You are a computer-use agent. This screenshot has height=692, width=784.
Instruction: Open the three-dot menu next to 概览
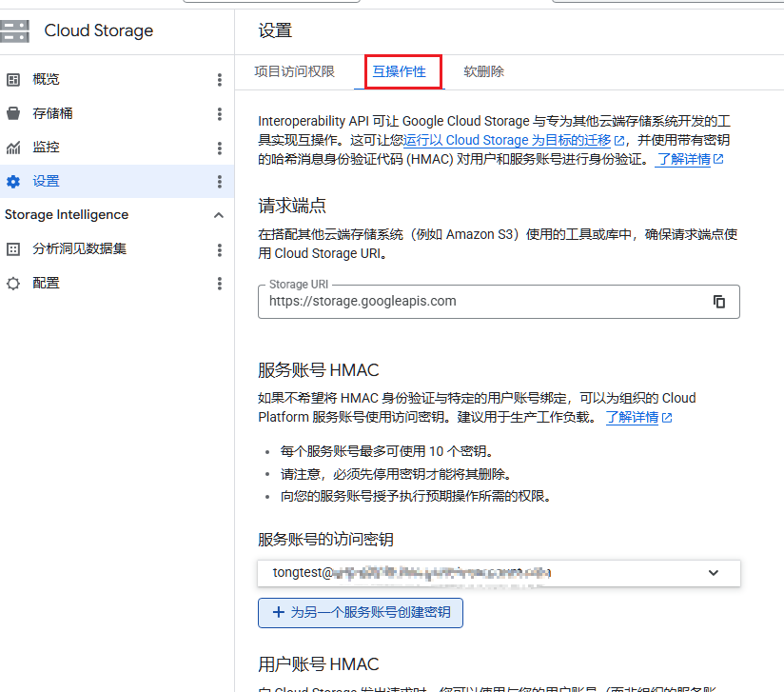220,80
